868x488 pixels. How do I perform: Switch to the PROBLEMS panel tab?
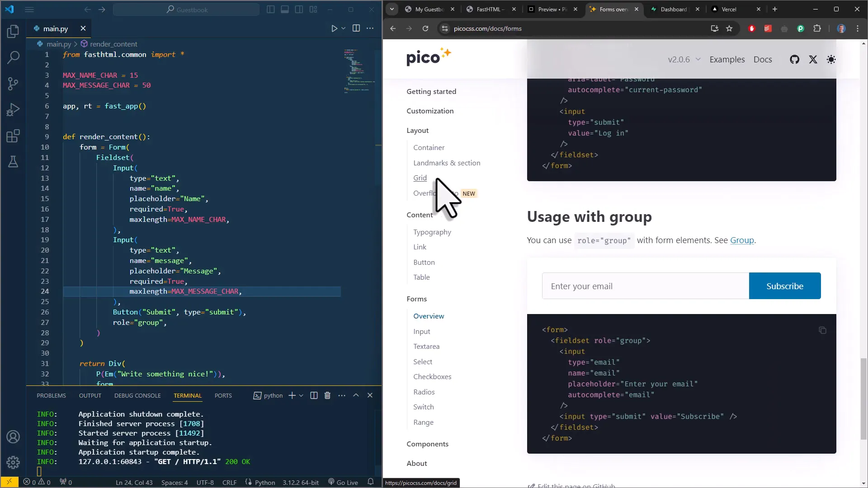[x=51, y=395]
